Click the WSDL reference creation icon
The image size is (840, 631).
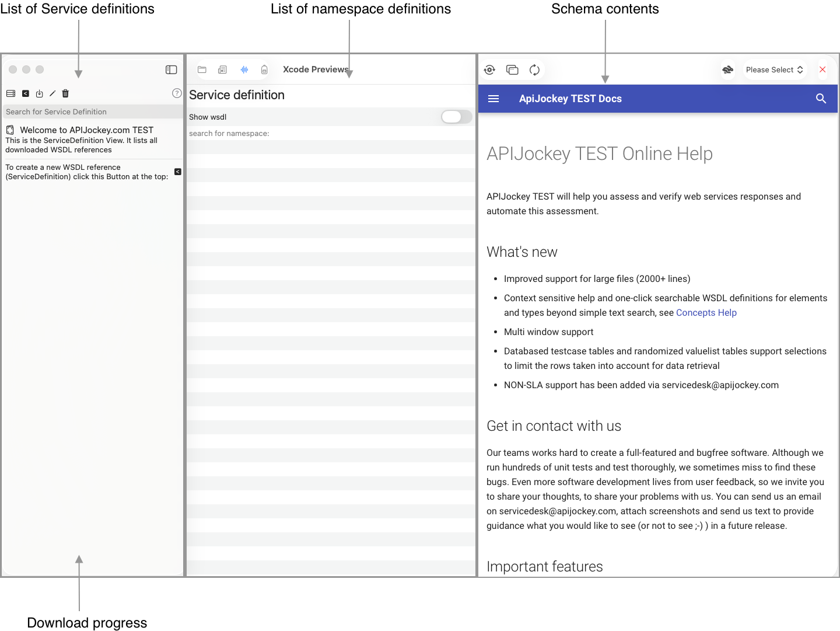(26, 93)
